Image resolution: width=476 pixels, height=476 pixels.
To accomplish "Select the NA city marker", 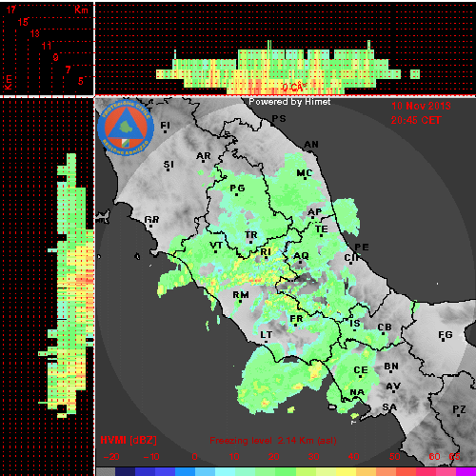I will coord(357,392).
